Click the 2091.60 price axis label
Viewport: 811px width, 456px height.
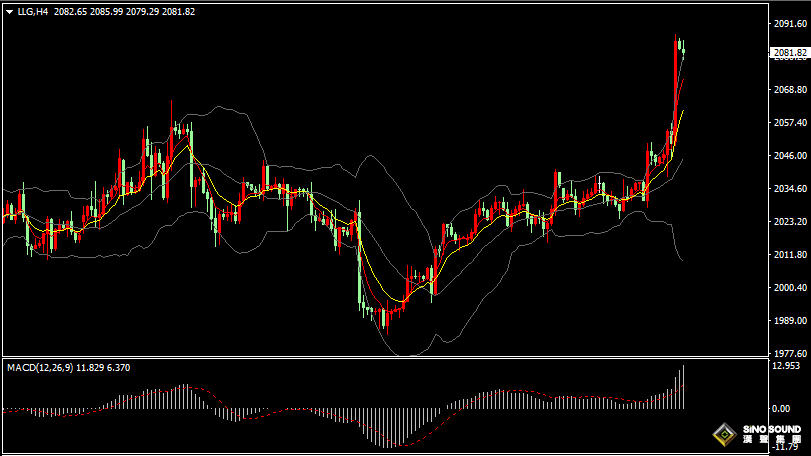[789, 23]
